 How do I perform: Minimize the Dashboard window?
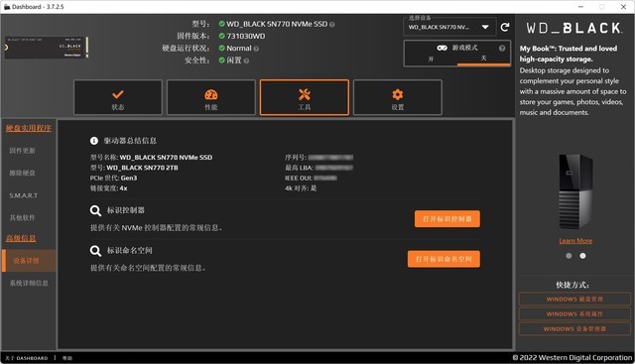tap(580, 7)
